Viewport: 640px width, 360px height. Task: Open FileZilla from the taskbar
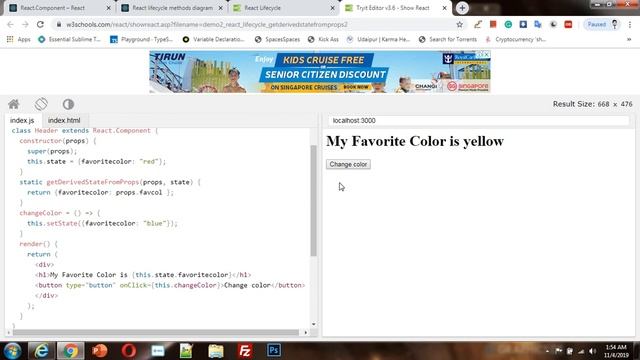(x=244, y=351)
